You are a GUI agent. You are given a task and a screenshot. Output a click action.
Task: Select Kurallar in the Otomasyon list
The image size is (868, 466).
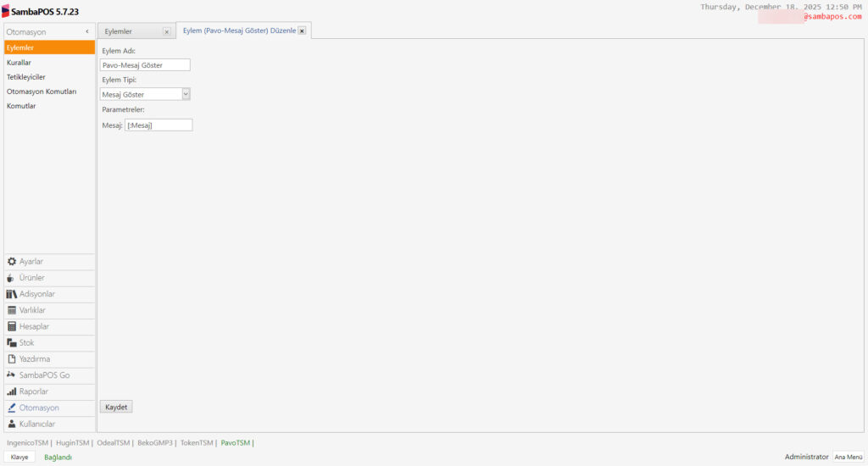click(x=19, y=63)
